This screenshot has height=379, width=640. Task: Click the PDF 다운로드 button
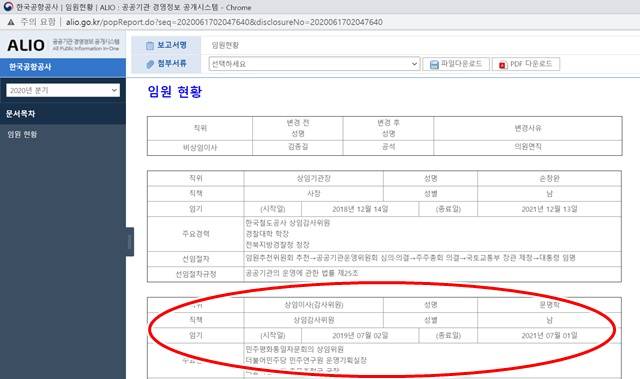(526, 64)
